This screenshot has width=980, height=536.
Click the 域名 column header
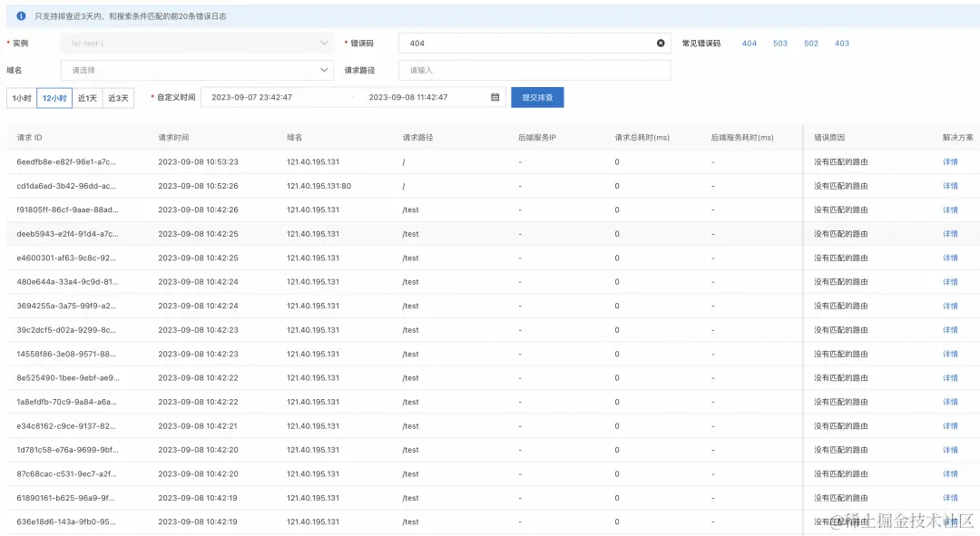[294, 138]
